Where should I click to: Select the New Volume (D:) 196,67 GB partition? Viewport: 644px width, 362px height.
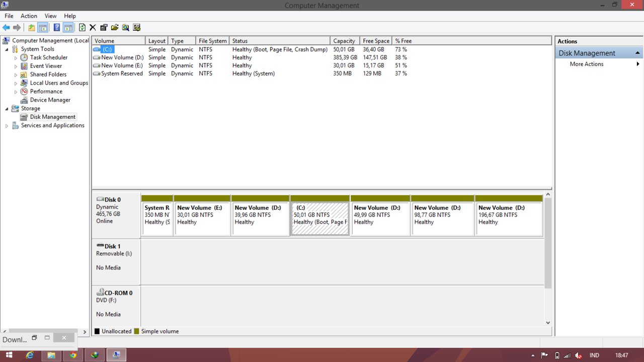coord(509,215)
